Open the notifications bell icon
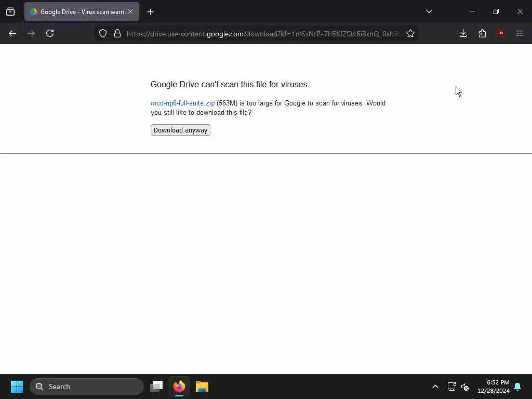Viewport: 532px width, 399px height. 518,387
